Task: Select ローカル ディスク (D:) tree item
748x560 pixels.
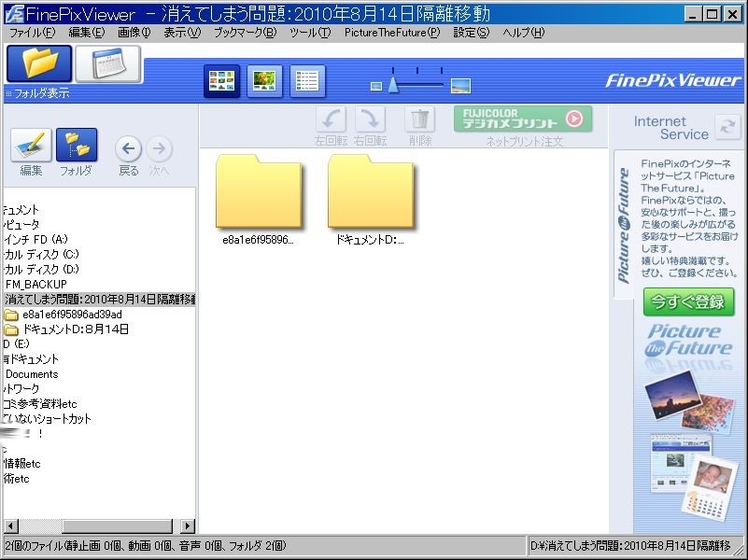Action: (41, 270)
